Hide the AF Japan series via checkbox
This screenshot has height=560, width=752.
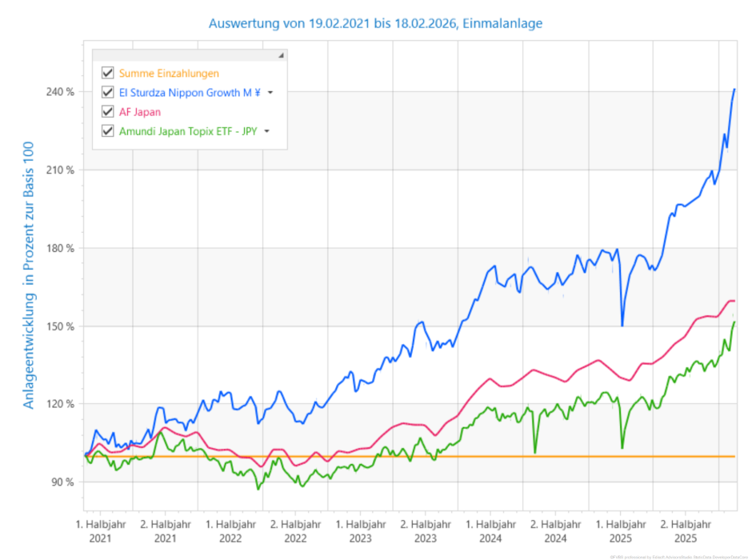tap(107, 112)
